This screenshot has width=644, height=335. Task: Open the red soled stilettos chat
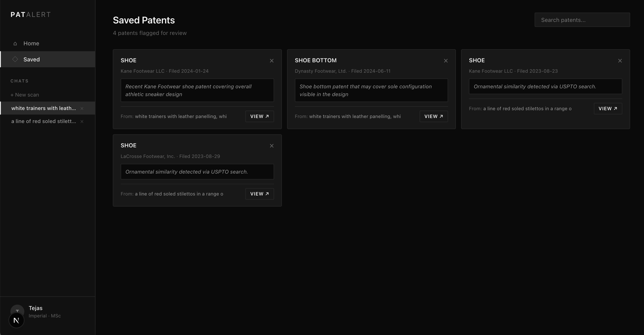(43, 121)
